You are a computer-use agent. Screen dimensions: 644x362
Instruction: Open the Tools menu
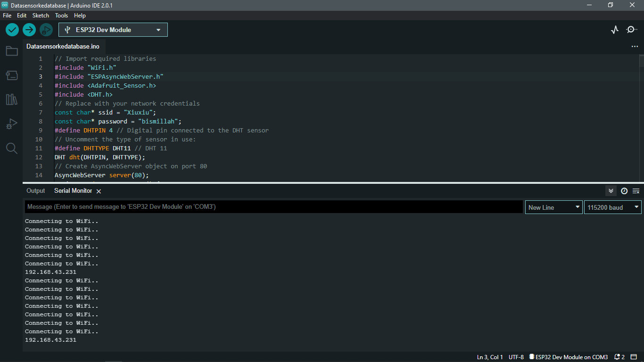[61, 15]
